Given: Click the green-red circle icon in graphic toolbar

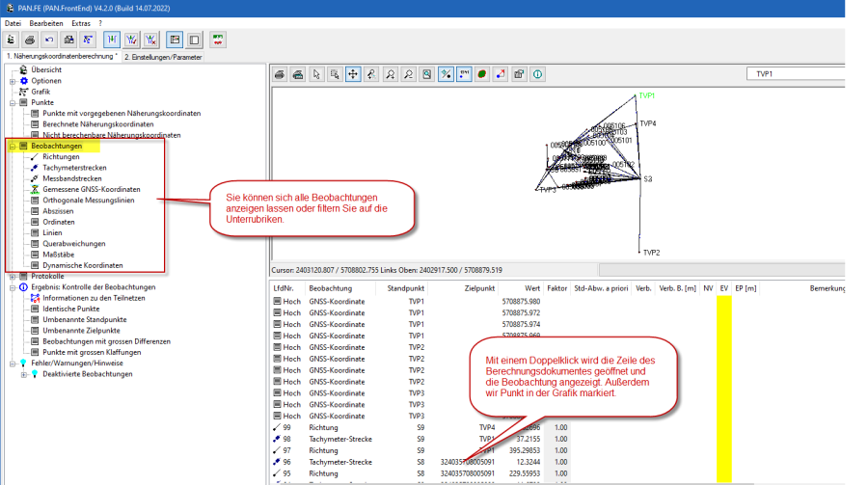Looking at the screenshot, I should click(x=481, y=73).
